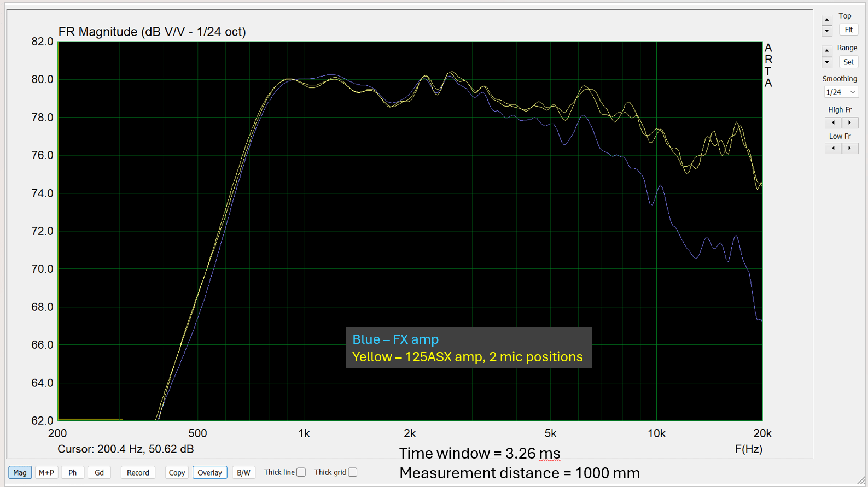Toggle B/W display mode
This screenshot has width=868, height=487.
click(243, 473)
